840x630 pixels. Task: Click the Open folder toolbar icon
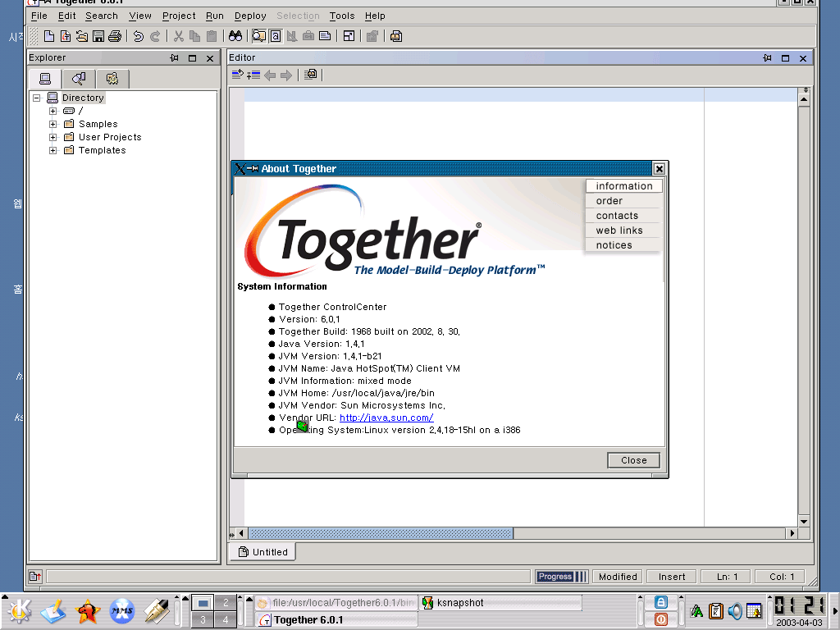click(82, 36)
